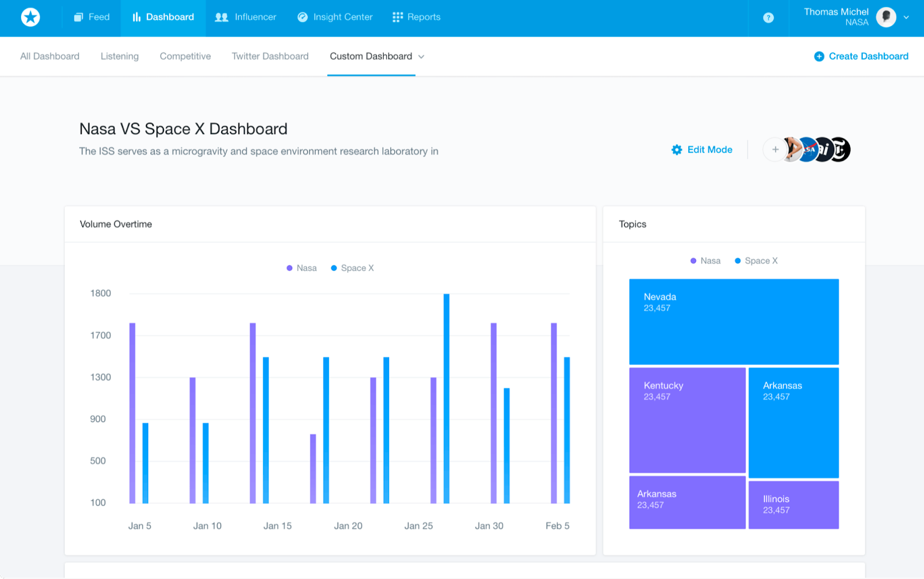Select the blue Arkansas treemap tile
This screenshot has height=579, width=924.
pyautogui.click(x=793, y=423)
